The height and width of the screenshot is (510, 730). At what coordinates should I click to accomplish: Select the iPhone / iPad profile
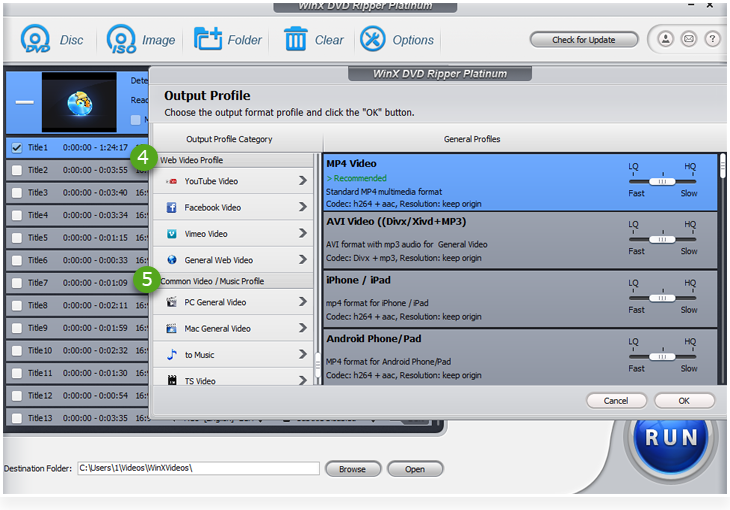click(x=520, y=299)
